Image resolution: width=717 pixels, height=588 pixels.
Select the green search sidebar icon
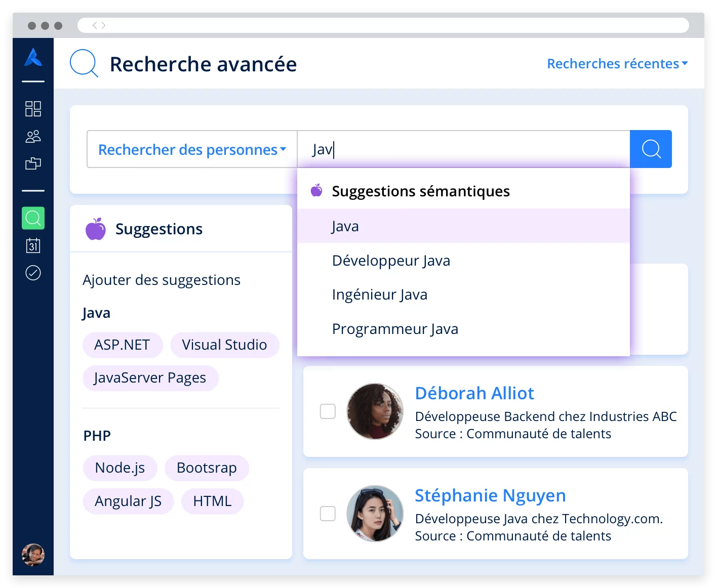33,218
